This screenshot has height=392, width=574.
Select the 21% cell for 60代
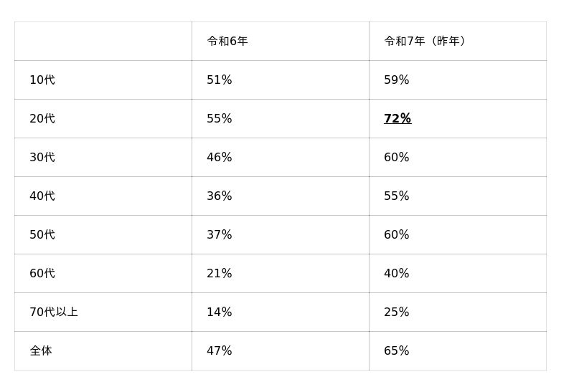pyautogui.click(x=220, y=274)
